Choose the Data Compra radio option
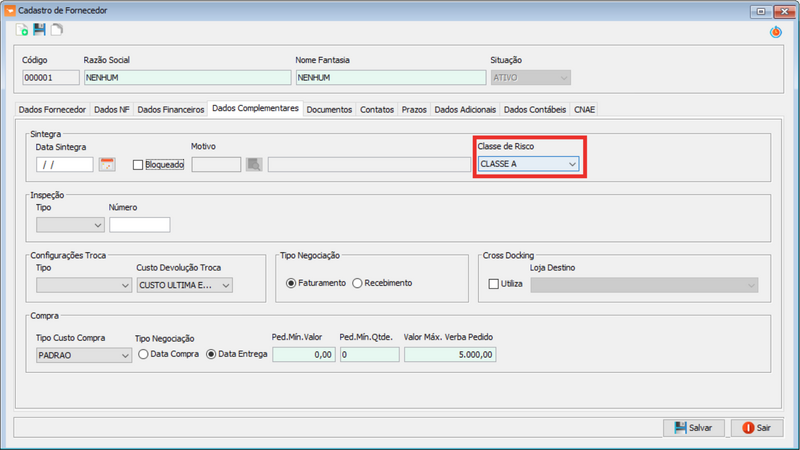 144,354
